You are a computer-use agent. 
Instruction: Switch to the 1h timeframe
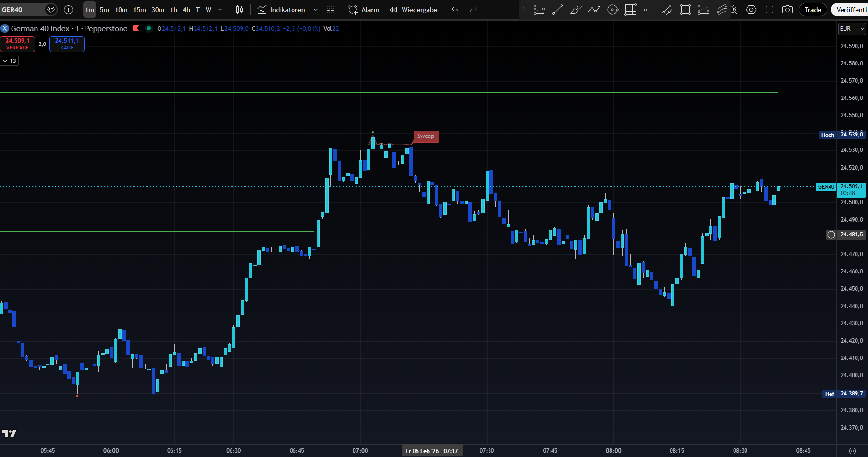click(174, 9)
